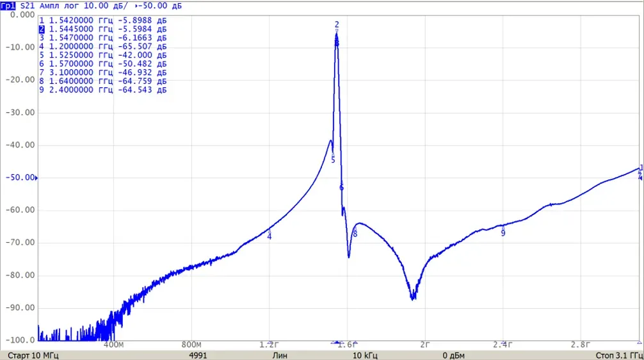Click the reference level arrow at -50.00
This screenshot has height=360, width=644.
(36, 178)
